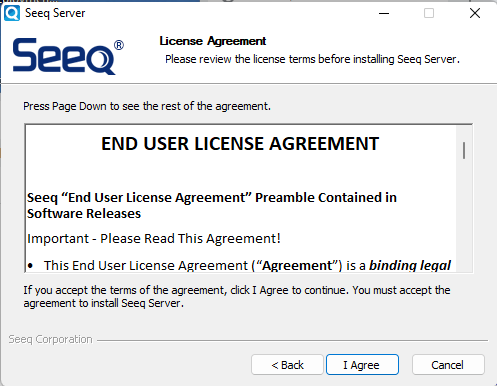Click the bullet line starting 'This End User License'
497x386 pixels.
(x=239, y=266)
